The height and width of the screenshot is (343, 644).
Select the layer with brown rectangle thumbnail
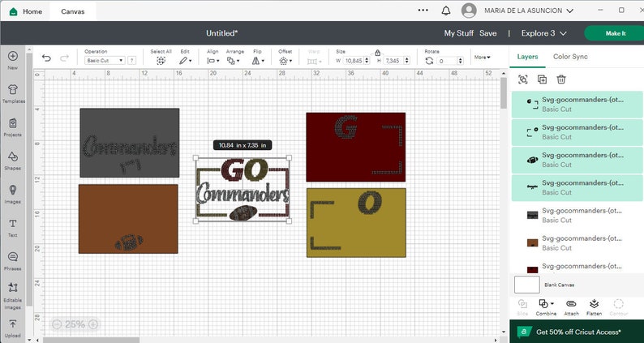click(577, 243)
